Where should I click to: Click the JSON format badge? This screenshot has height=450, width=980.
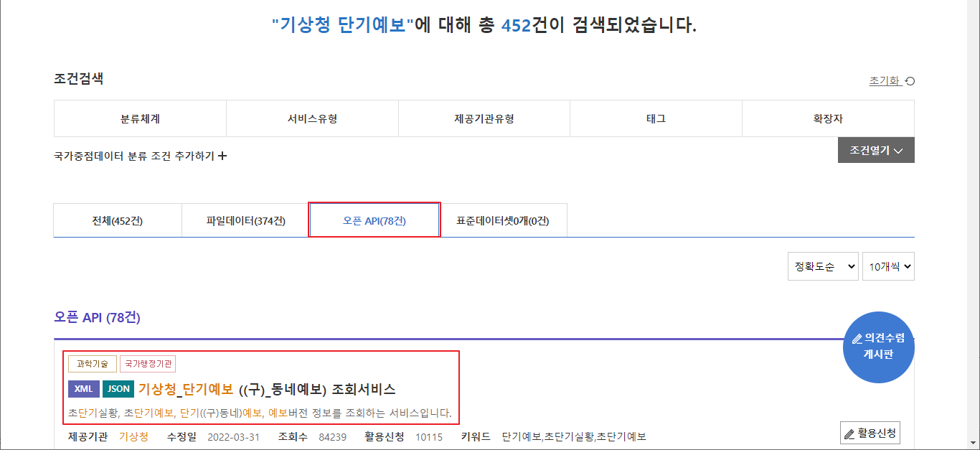(x=118, y=389)
